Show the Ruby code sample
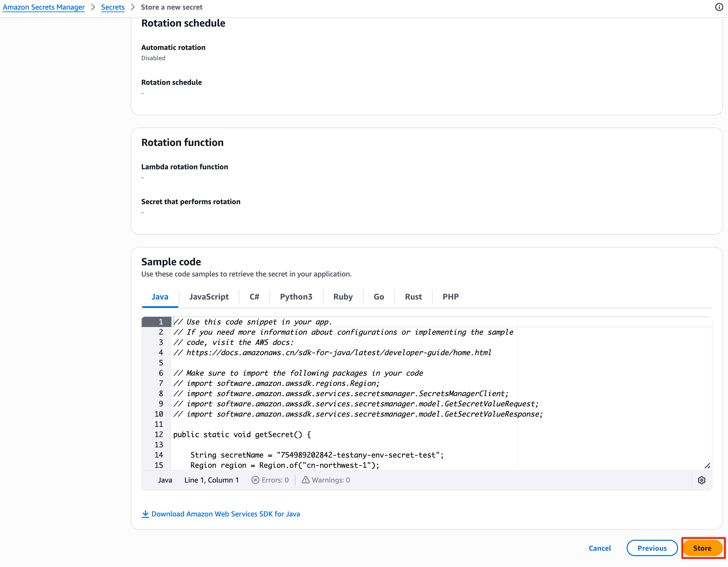The image size is (728, 567). coord(343,297)
